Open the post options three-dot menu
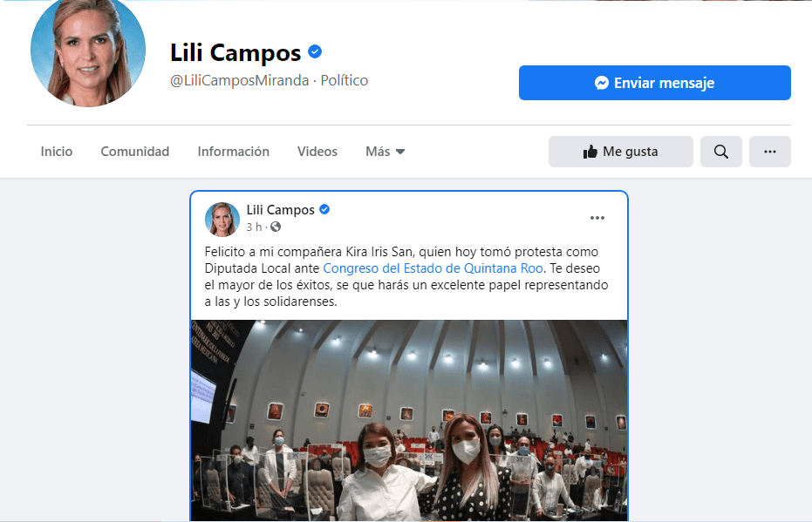812x522 pixels. coord(597,218)
